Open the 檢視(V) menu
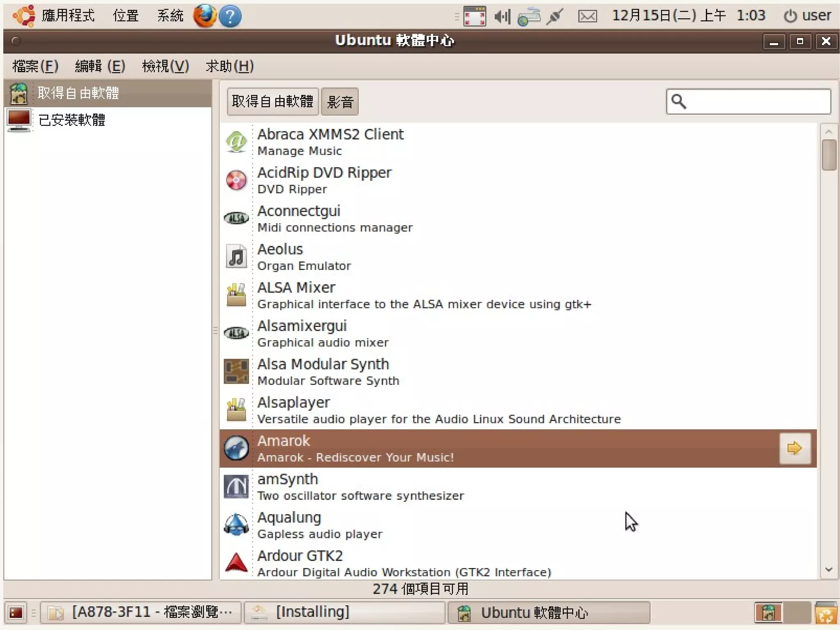 click(165, 66)
